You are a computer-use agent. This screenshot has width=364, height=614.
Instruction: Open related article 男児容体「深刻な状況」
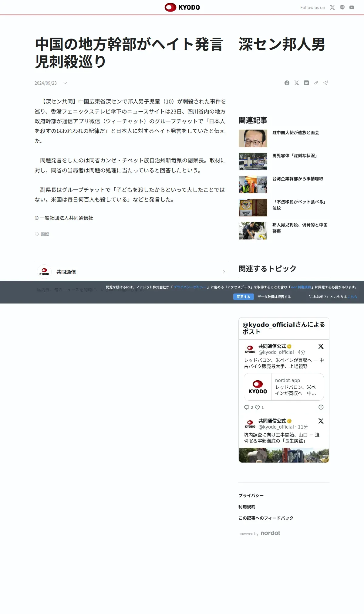pyautogui.click(x=295, y=156)
